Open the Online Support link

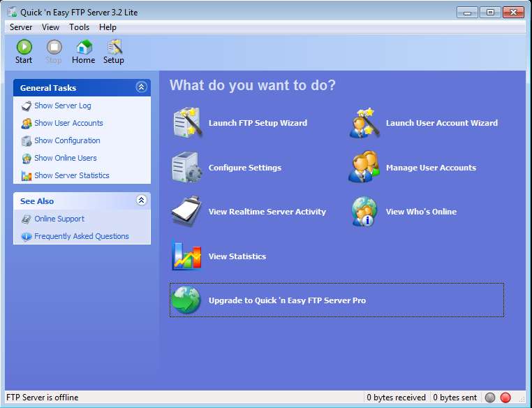click(x=59, y=219)
